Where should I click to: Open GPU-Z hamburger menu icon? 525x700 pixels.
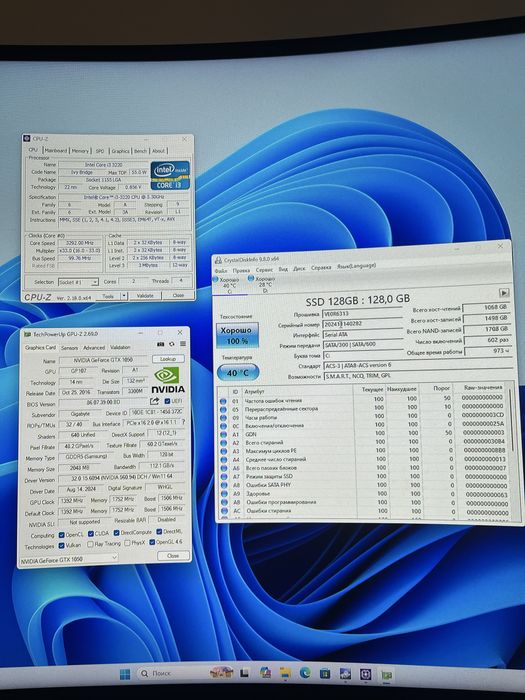(x=183, y=344)
